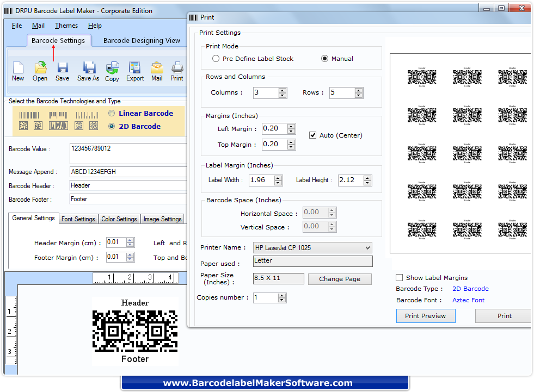Click the Paper used Letter field
Viewport: 534px width, 392px height.
[x=312, y=261]
